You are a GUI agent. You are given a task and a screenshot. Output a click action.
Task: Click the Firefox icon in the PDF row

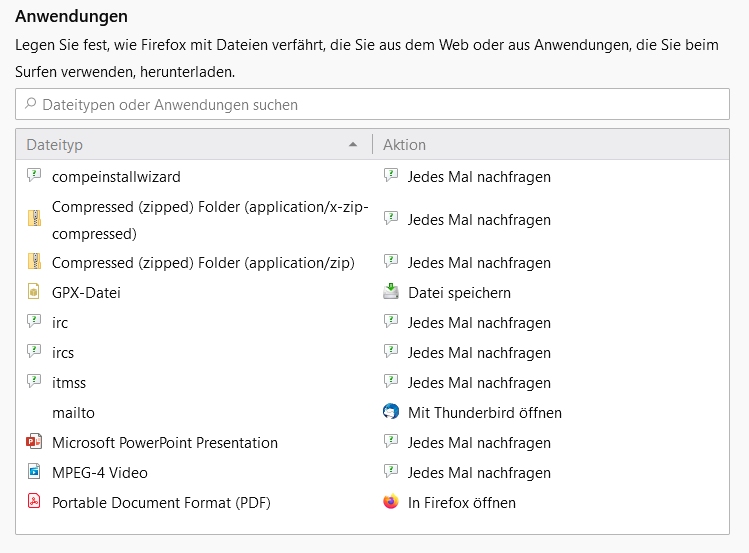tap(391, 502)
